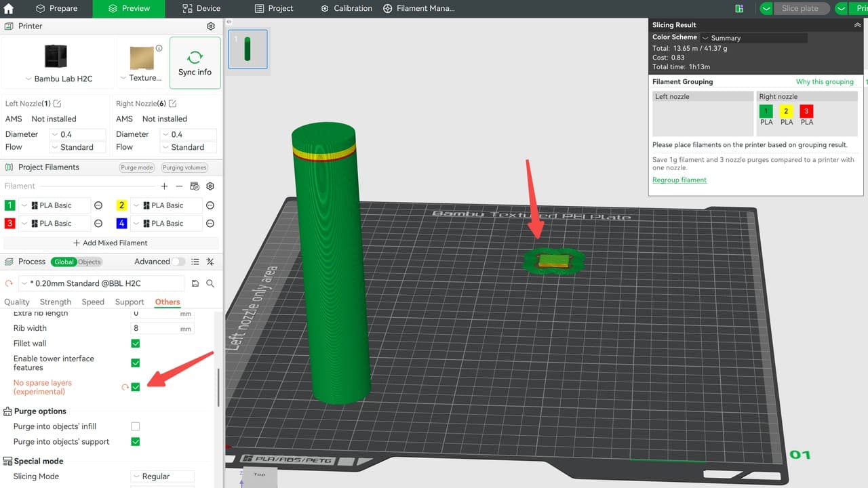Click Purge mode button
This screenshot has width=868, height=488.
138,167
